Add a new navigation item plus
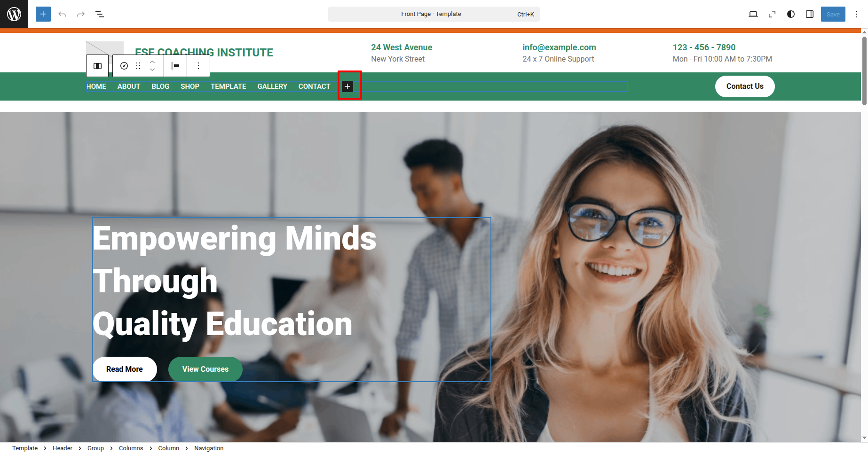 coord(347,86)
